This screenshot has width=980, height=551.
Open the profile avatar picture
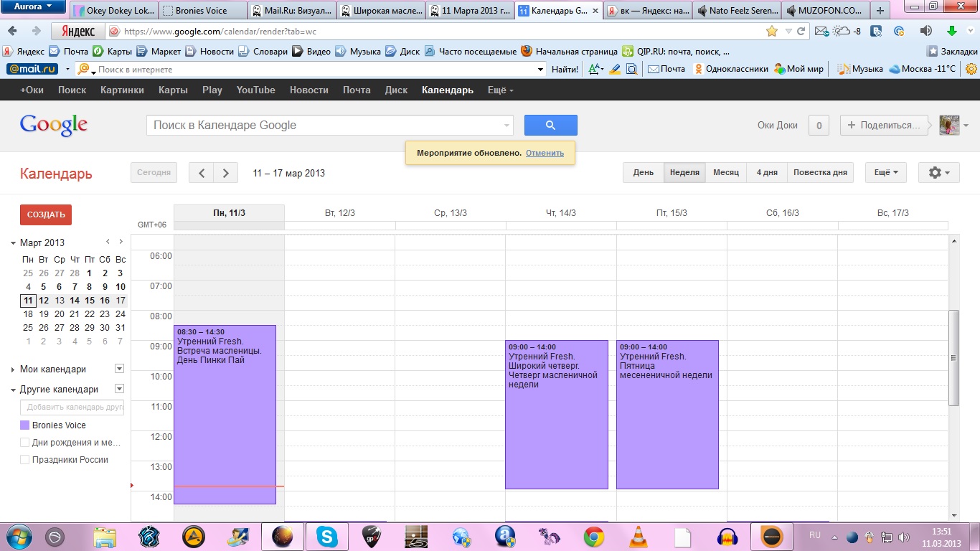click(x=950, y=125)
